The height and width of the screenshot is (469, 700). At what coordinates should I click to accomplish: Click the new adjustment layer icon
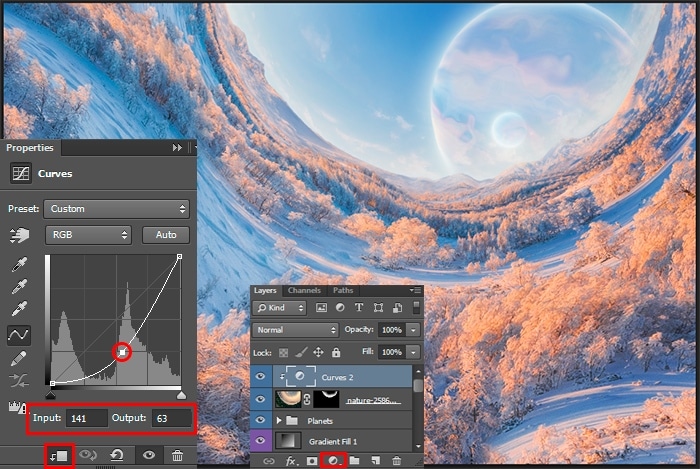(334, 461)
